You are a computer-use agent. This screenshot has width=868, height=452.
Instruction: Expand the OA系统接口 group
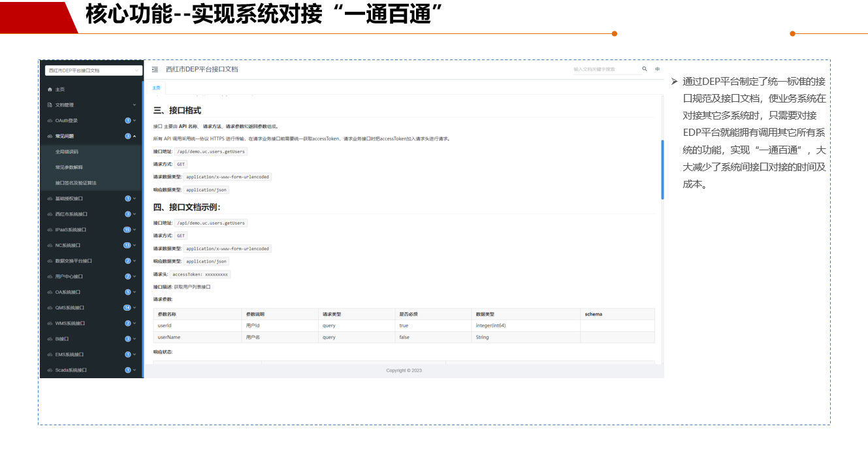(91, 292)
